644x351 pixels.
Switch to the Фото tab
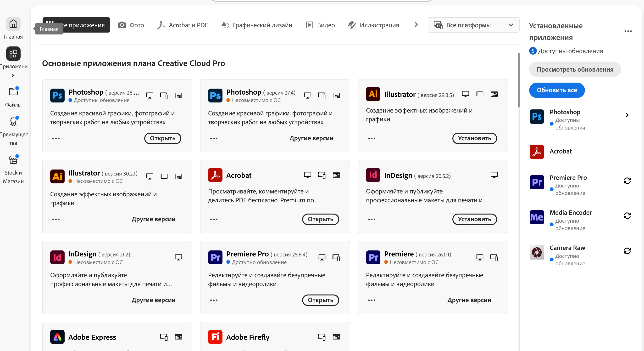(x=131, y=25)
